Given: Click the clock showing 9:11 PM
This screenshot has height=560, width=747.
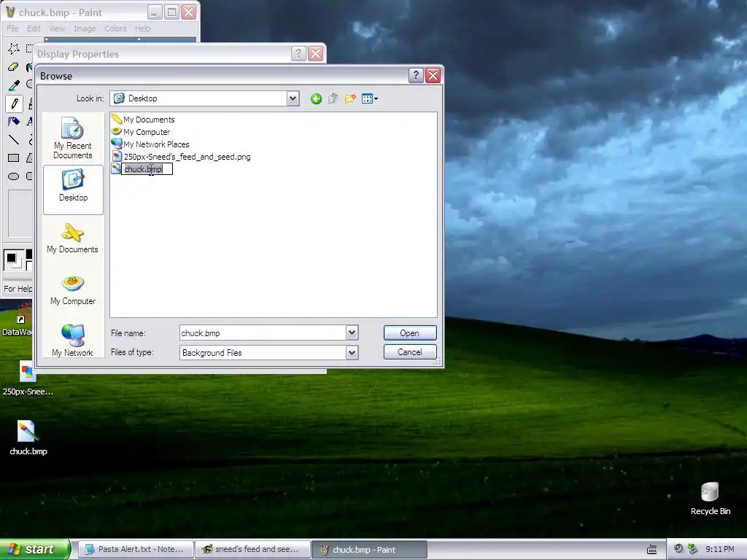Looking at the screenshot, I should click(x=719, y=549).
